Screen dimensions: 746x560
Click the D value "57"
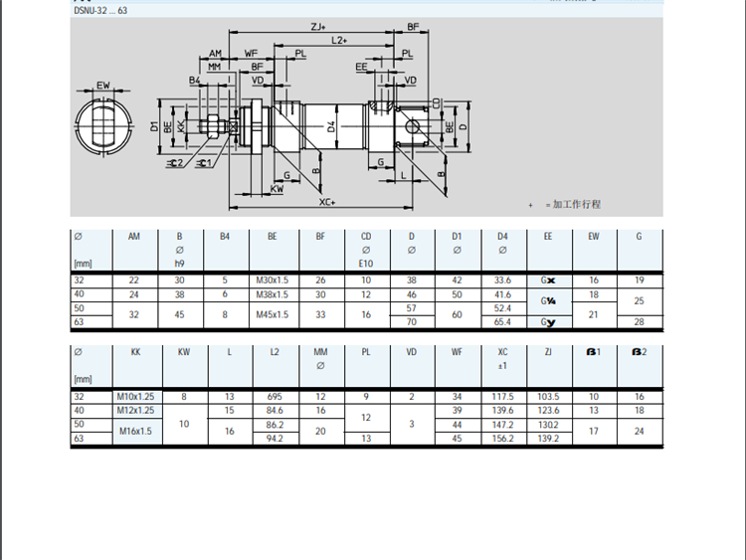pos(412,308)
